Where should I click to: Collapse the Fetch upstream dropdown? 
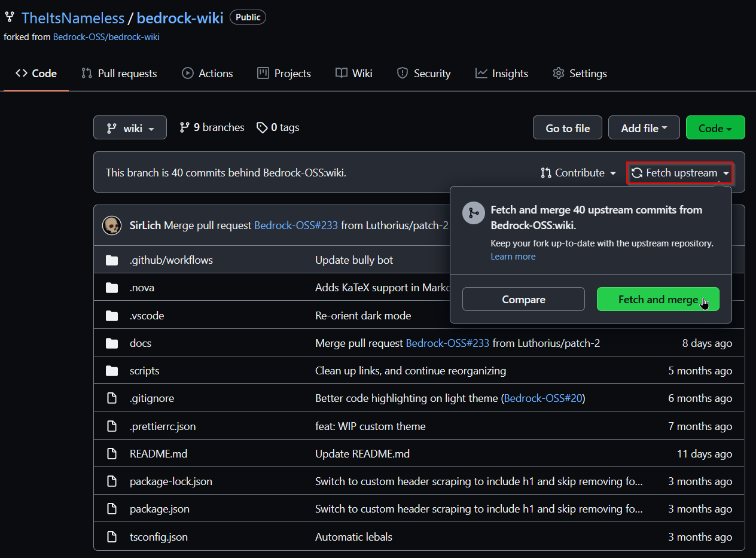[680, 173]
